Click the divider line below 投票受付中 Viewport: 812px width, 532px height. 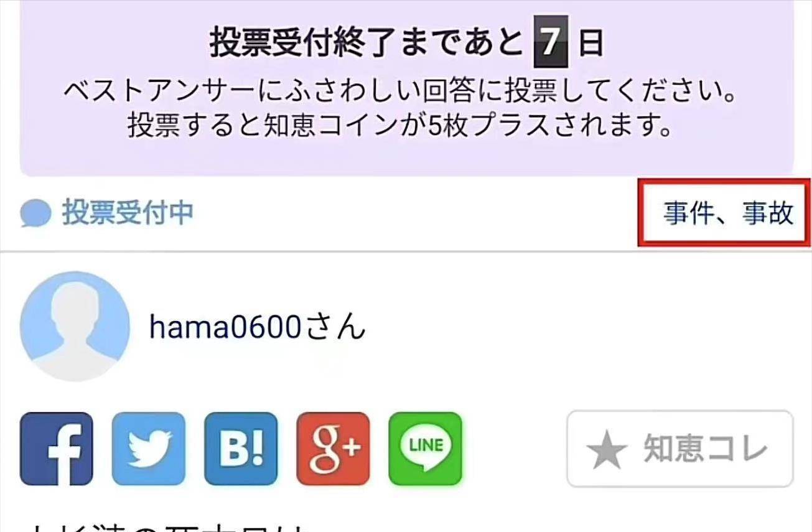tap(406, 252)
